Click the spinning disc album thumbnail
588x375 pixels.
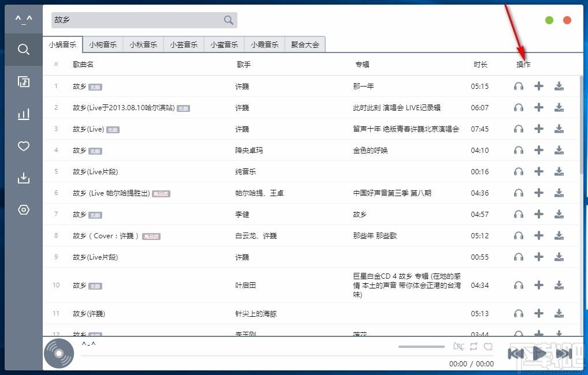[59, 353]
